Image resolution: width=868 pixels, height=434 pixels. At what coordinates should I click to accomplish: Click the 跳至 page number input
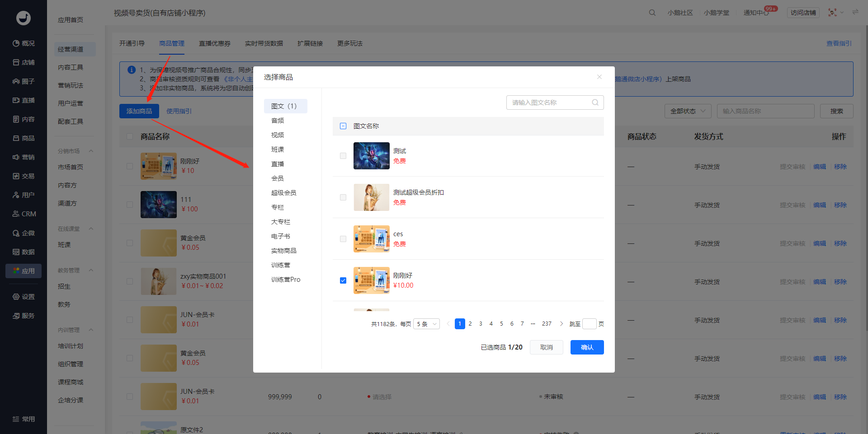pyautogui.click(x=589, y=324)
